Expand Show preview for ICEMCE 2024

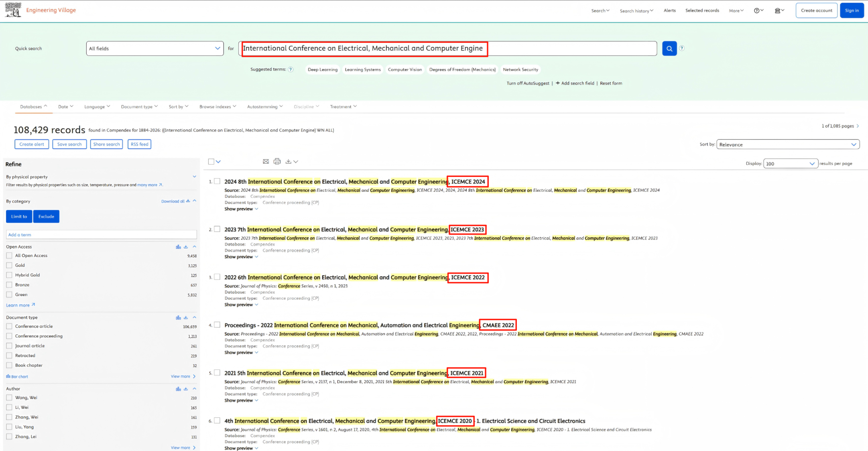[241, 209]
